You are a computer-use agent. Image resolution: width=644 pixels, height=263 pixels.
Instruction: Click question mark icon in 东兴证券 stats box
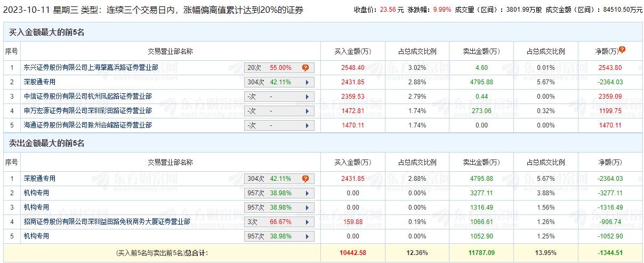pyautogui.click(x=305, y=68)
